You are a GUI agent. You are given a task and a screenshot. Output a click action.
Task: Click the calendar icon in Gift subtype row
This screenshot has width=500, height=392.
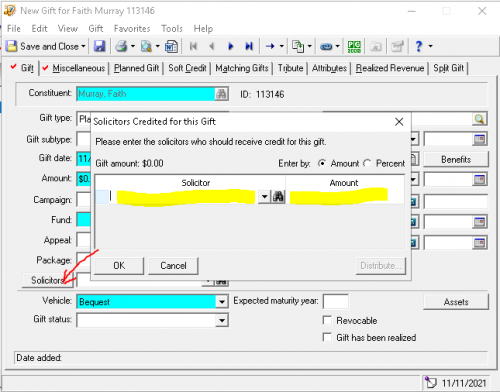(480, 139)
